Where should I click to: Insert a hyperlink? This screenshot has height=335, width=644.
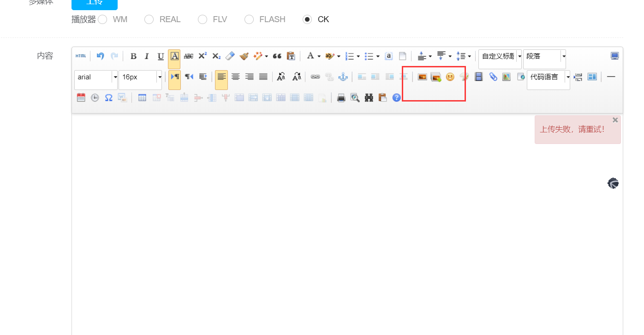pos(315,77)
